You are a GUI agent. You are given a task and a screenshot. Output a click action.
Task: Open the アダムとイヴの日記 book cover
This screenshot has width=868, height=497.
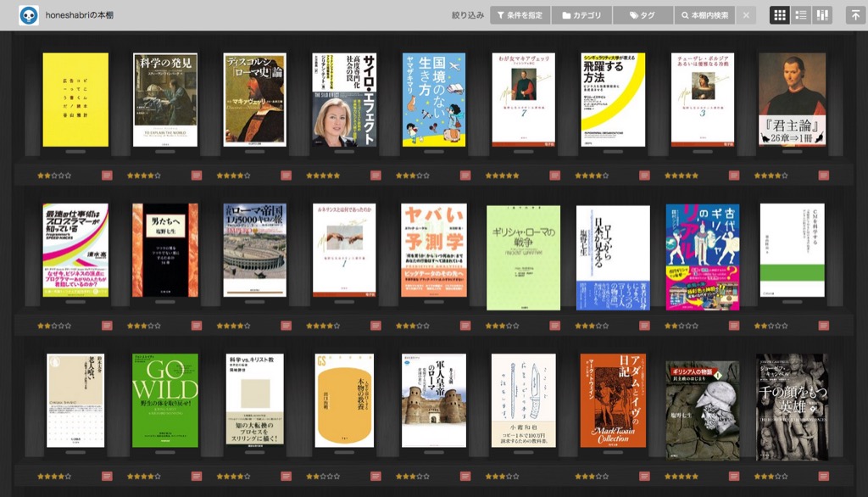coord(613,400)
